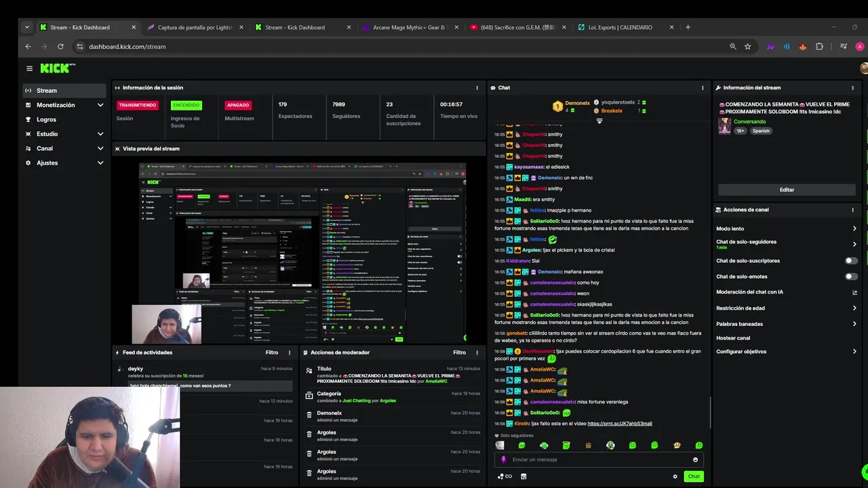Reload the dashboard page
The image size is (868, 488).
60,47
